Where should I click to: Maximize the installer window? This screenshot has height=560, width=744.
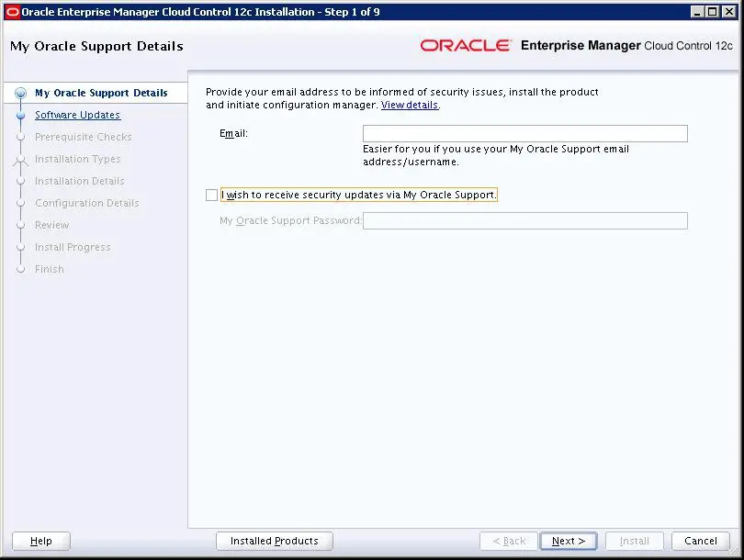(x=712, y=12)
